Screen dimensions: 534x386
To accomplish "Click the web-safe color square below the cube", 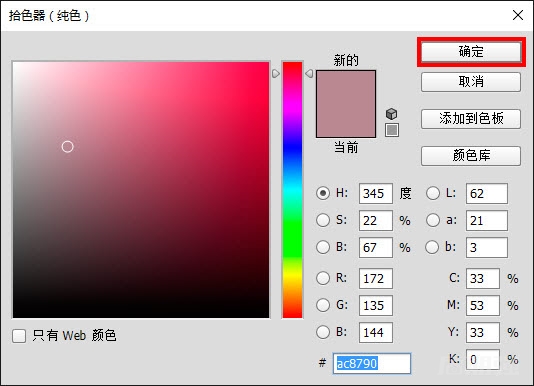I will point(392,130).
